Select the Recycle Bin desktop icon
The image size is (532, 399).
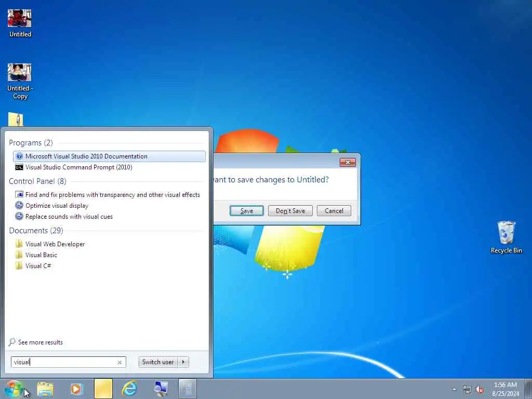(x=506, y=237)
